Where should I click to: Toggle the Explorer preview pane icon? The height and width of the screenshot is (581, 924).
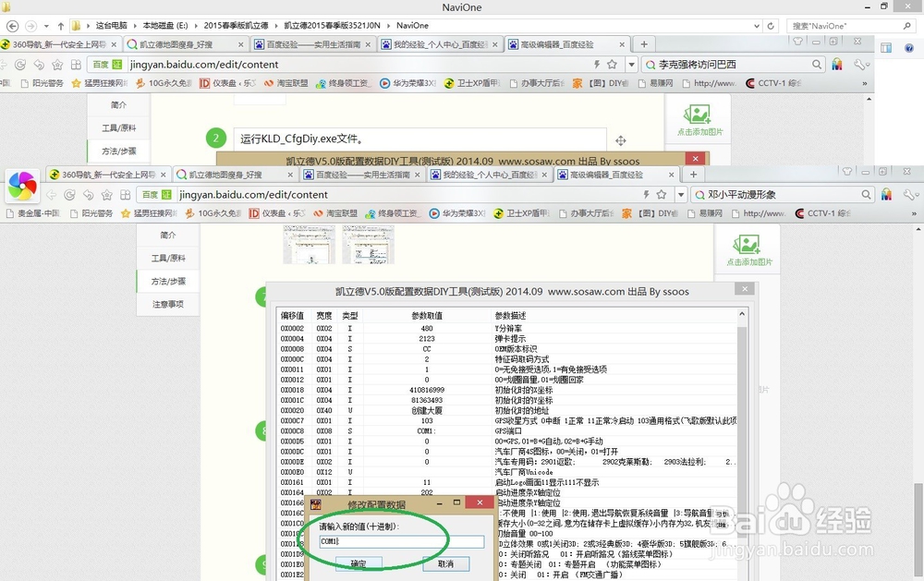(x=886, y=48)
